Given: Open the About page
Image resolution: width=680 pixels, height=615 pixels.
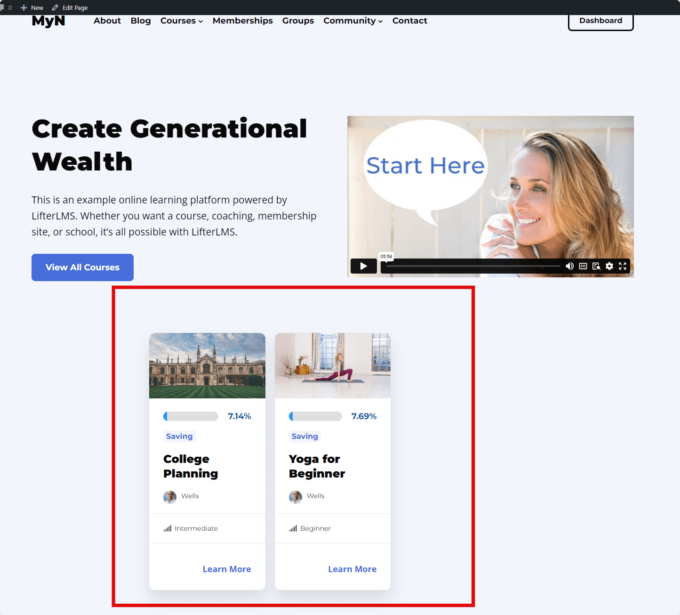Looking at the screenshot, I should coord(107,21).
